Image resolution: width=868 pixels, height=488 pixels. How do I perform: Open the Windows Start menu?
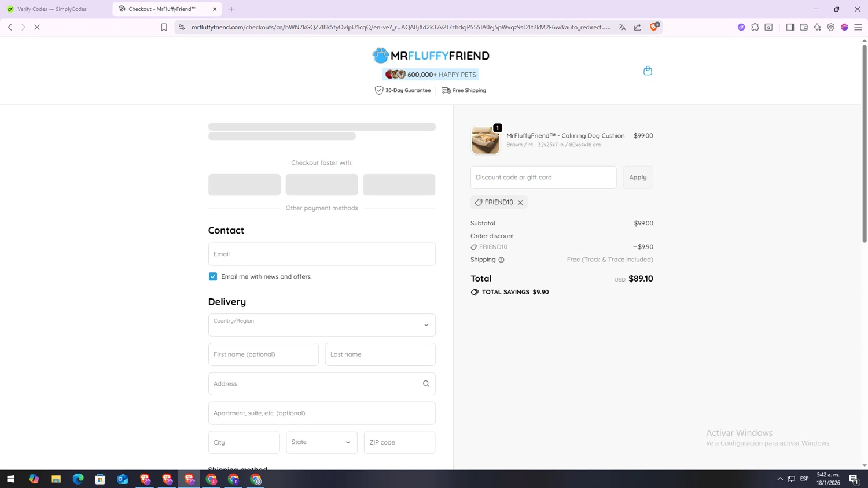pos(10,479)
